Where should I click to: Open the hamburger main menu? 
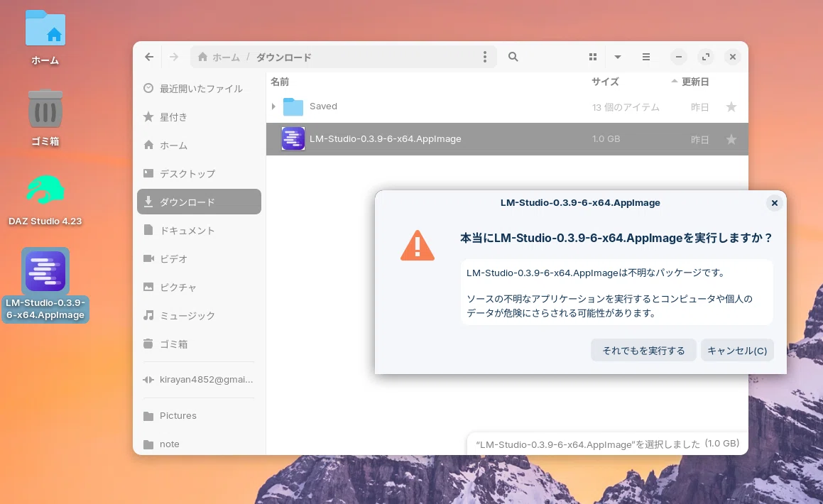[x=646, y=57]
